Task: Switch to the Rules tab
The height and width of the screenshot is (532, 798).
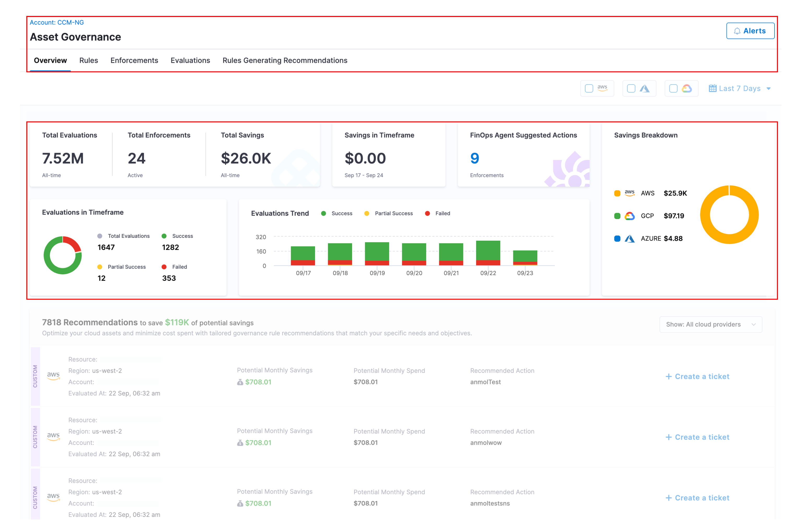Action: pyautogui.click(x=89, y=61)
